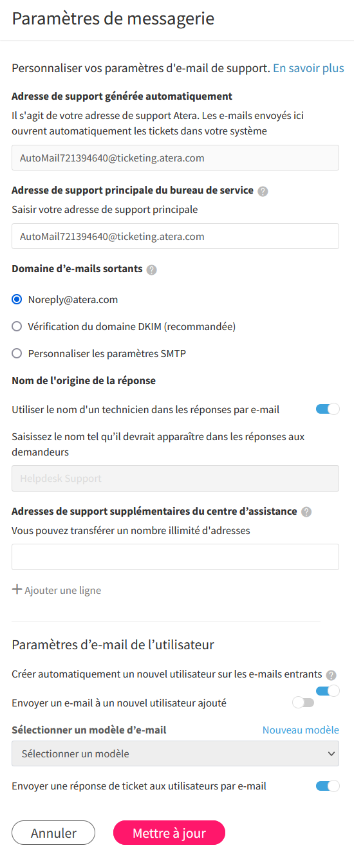Open the Sélectionner un modèle dropdown
Image resolution: width=354 pixels, height=868 pixels.
(x=175, y=753)
